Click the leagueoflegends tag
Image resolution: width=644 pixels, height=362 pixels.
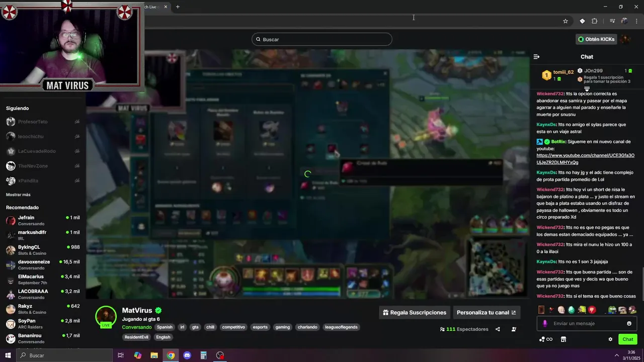point(341,327)
